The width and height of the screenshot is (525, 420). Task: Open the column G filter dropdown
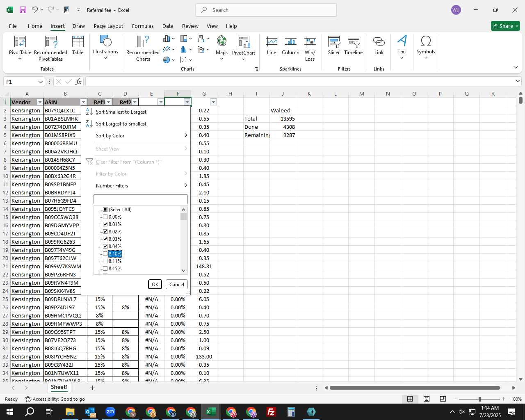pos(213,102)
